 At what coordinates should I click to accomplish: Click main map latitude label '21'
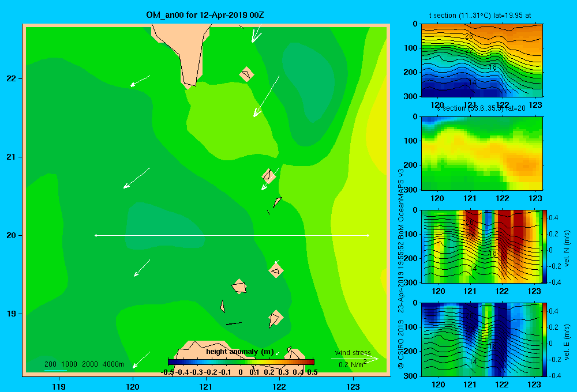click(12, 157)
